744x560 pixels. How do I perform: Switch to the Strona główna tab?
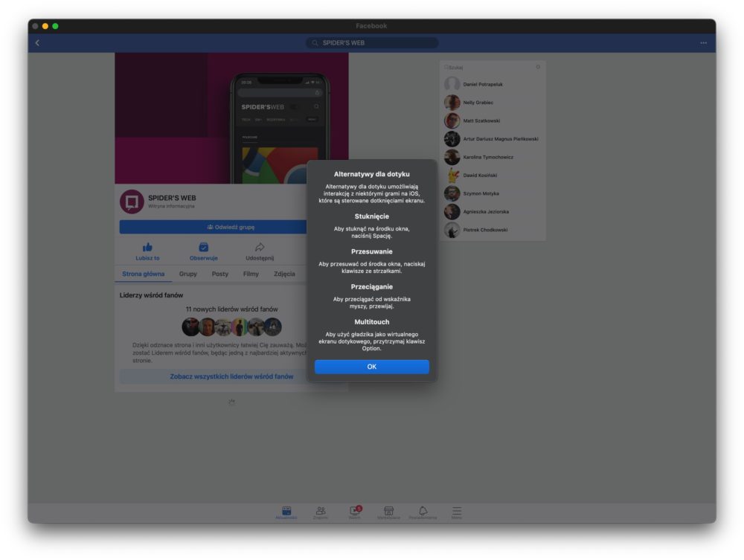[x=144, y=274]
